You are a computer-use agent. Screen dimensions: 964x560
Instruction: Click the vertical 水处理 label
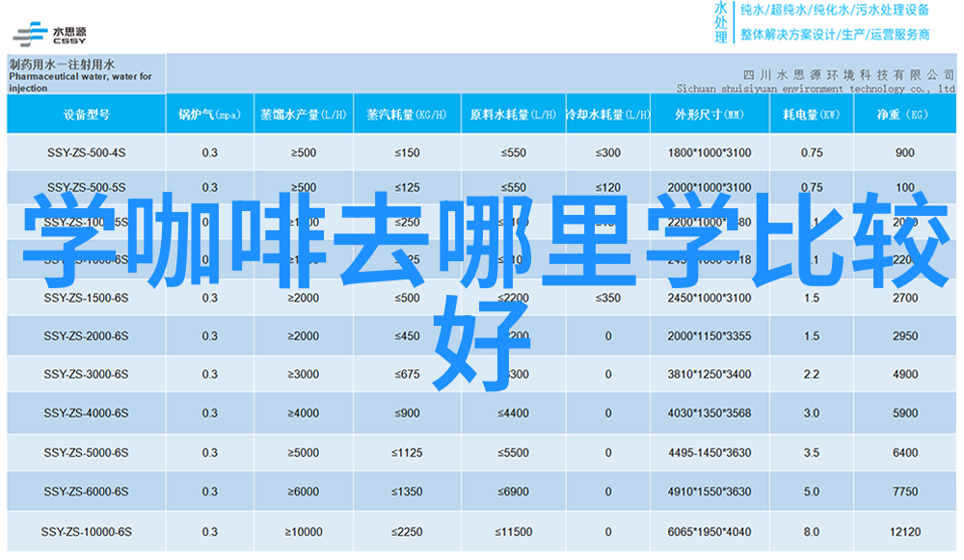[x=721, y=22]
